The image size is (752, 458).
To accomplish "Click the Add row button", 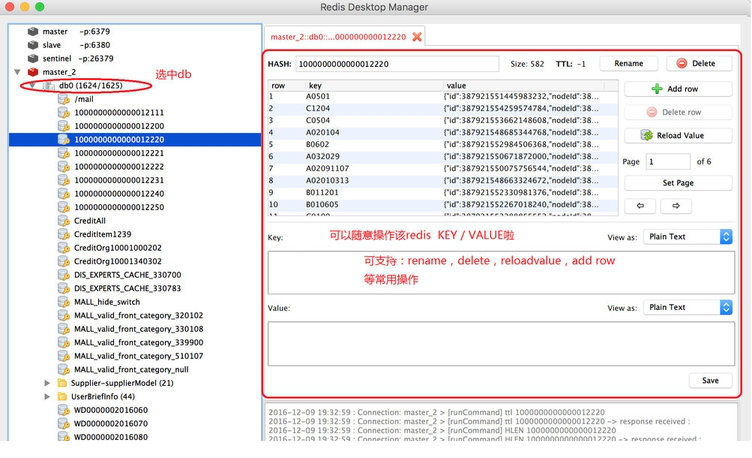I will 678,89.
